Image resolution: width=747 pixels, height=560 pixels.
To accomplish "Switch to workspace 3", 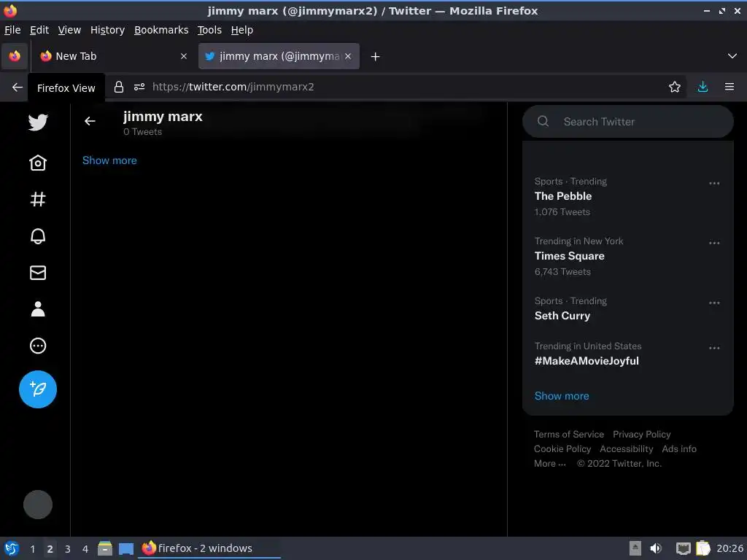I will 68,549.
